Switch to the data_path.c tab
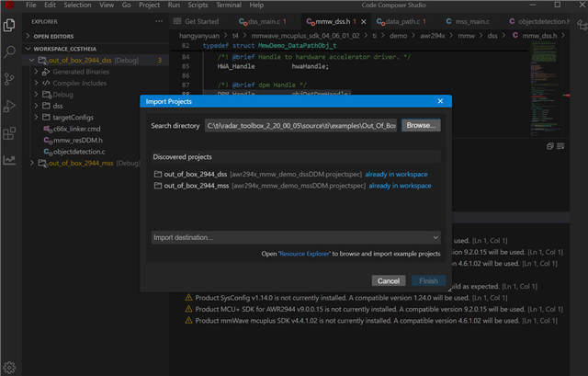The width and height of the screenshot is (588, 376). point(401,21)
